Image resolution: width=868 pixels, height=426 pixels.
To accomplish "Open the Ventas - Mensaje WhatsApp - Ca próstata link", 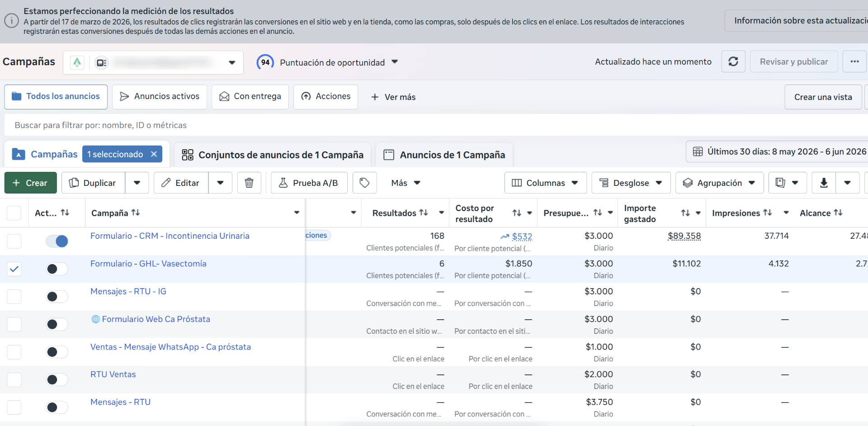I will (x=170, y=347).
